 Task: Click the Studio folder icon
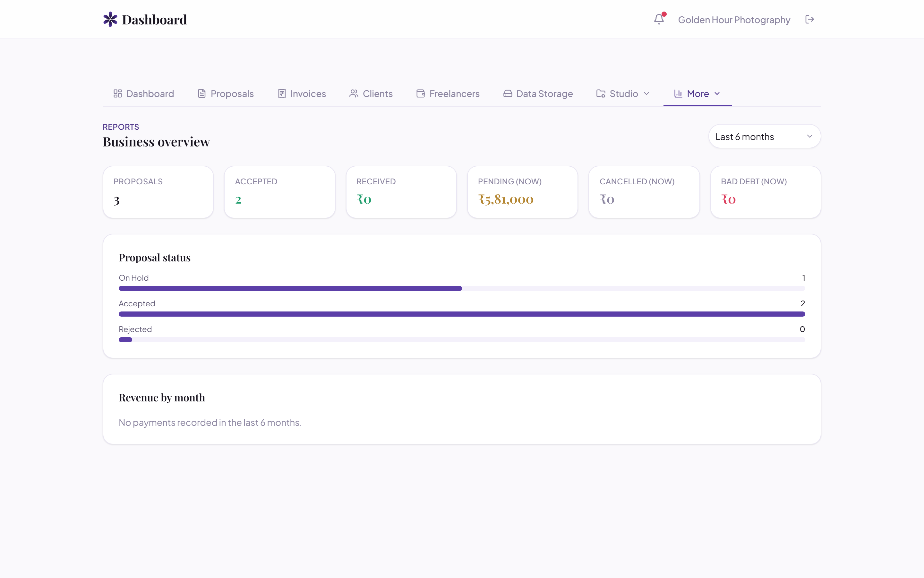[601, 94]
